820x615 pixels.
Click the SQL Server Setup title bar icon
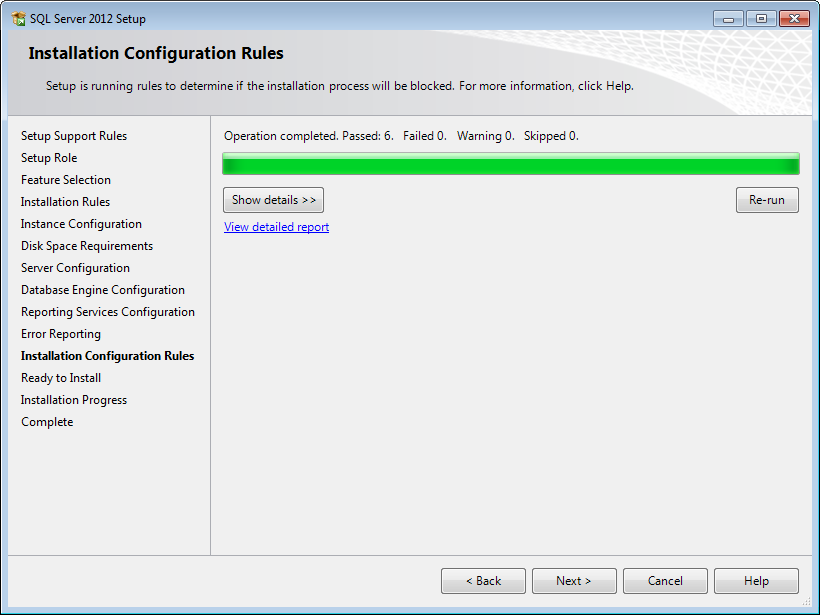click(x=18, y=19)
